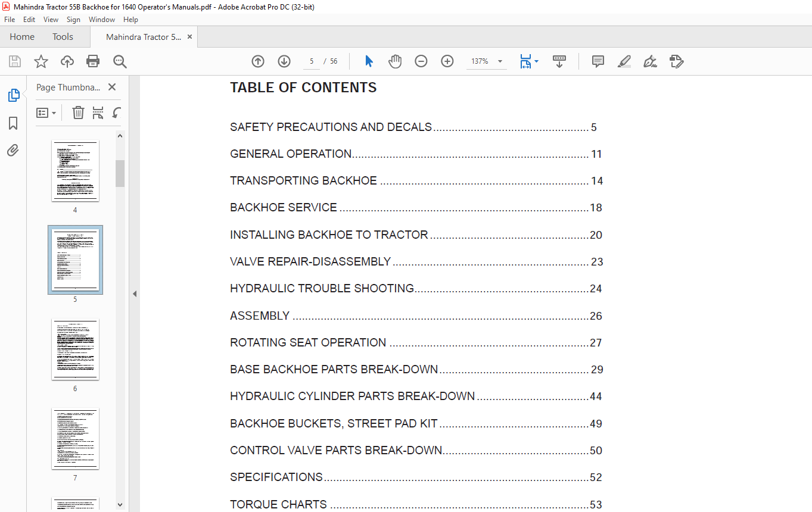Click the thumbnail panel scrollbar up arrow
Viewport: 812px width, 512px height.
coord(120,136)
